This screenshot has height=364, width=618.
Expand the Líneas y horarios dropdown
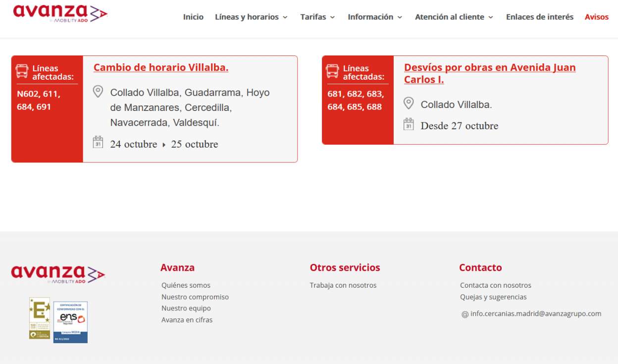(251, 17)
